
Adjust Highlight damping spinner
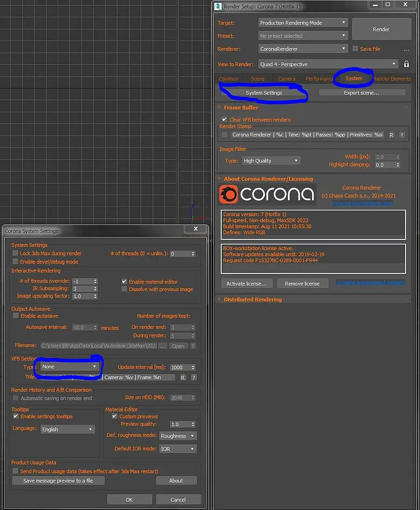(398, 164)
